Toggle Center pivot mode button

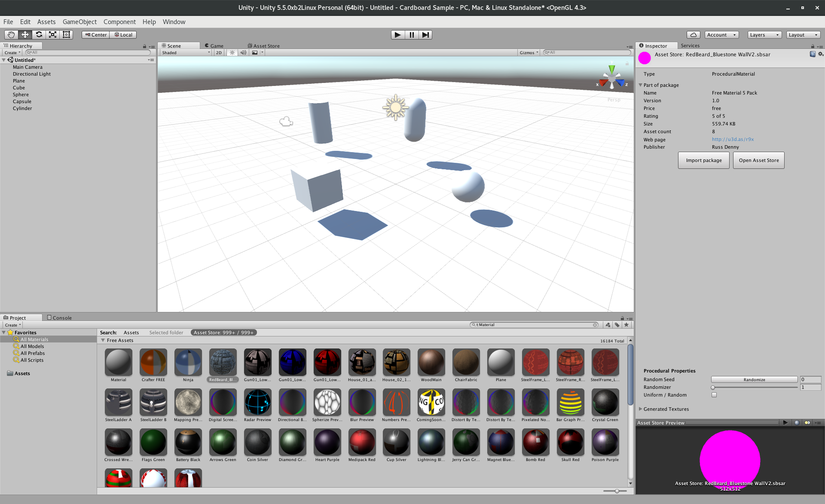pyautogui.click(x=95, y=35)
